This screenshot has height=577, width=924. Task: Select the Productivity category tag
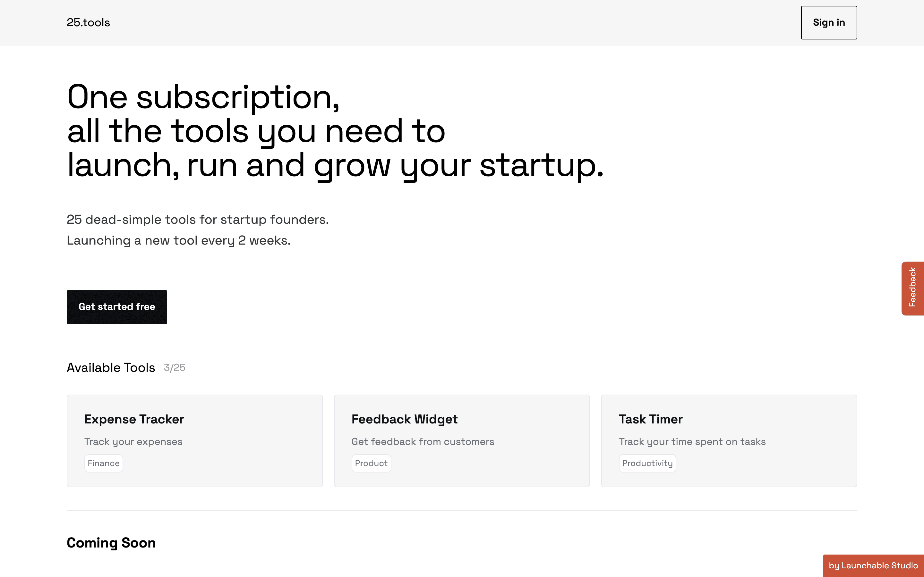tap(647, 463)
